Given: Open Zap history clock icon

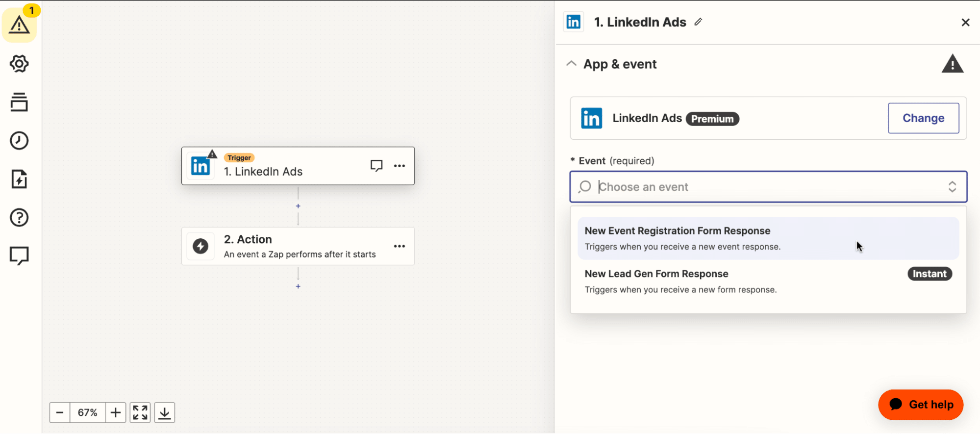Looking at the screenshot, I should click(19, 141).
